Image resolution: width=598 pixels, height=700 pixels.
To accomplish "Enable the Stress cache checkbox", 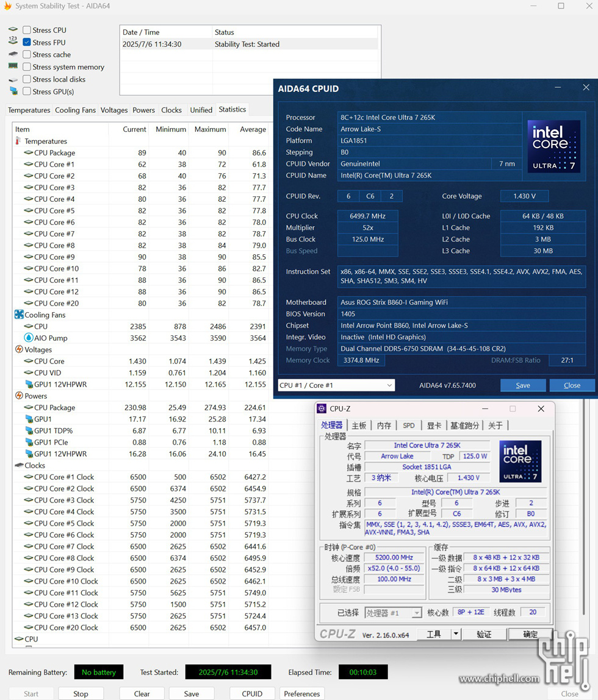I will tap(27, 54).
